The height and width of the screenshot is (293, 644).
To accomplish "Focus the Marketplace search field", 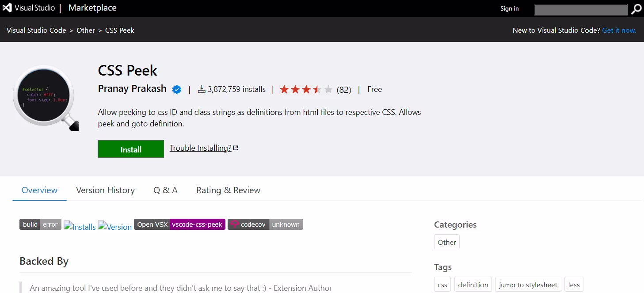I will pyautogui.click(x=581, y=9).
